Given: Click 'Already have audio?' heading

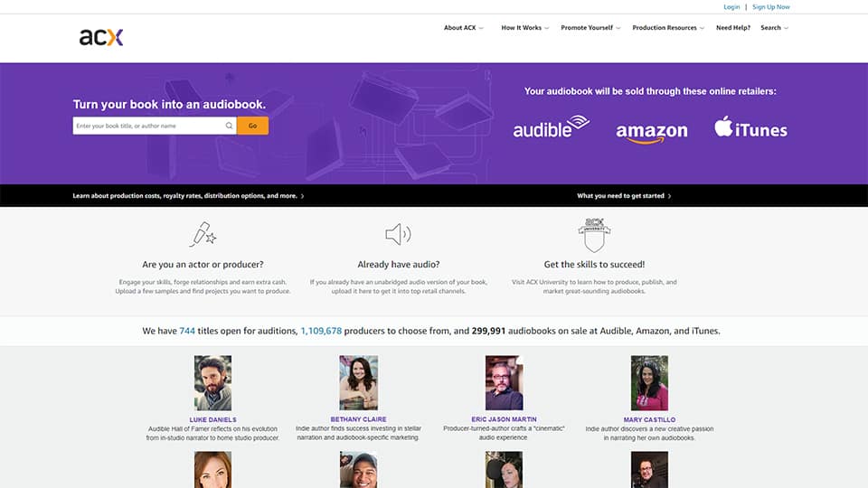Looking at the screenshot, I should click(x=399, y=265).
